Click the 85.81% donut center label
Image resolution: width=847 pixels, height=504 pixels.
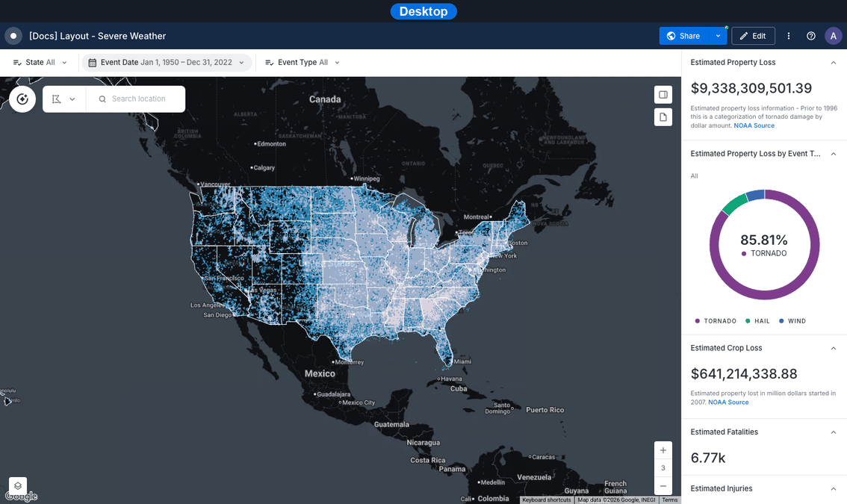tap(764, 239)
